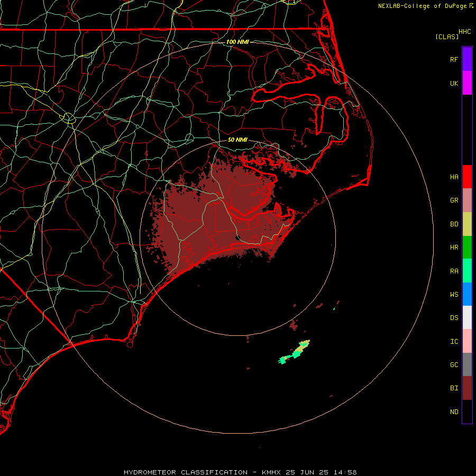Click the [CLAS] units label
This screenshot has width=476, height=476.
click(x=447, y=36)
